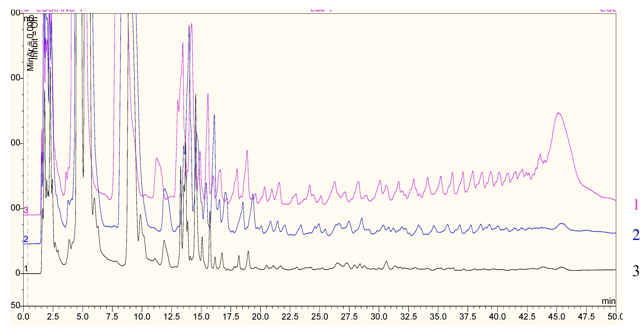Click the 0.0 origin label on time axis
644x334 pixels.
tap(23, 317)
